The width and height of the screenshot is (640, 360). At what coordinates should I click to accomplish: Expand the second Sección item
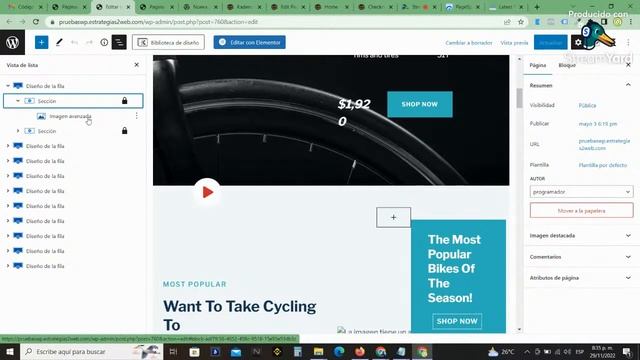[18, 131]
